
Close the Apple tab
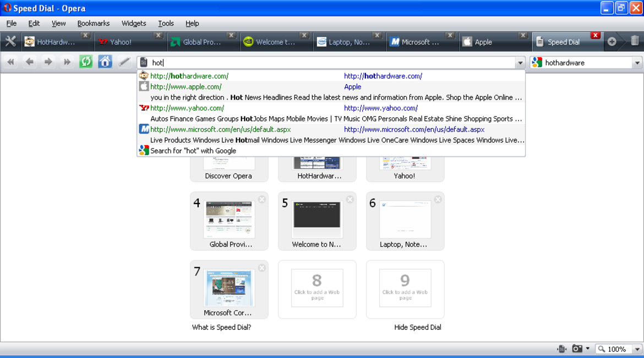point(523,35)
